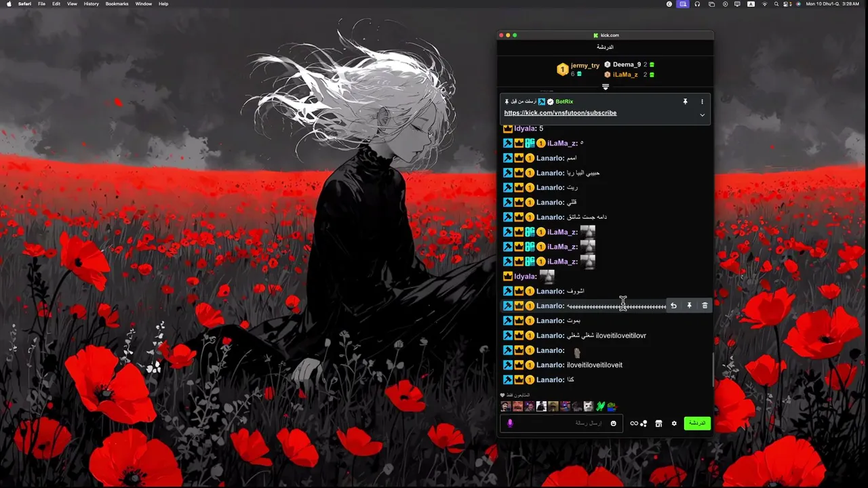Open the File menu
This screenshot has height=488, width=868.
click(x=42, y=4)
